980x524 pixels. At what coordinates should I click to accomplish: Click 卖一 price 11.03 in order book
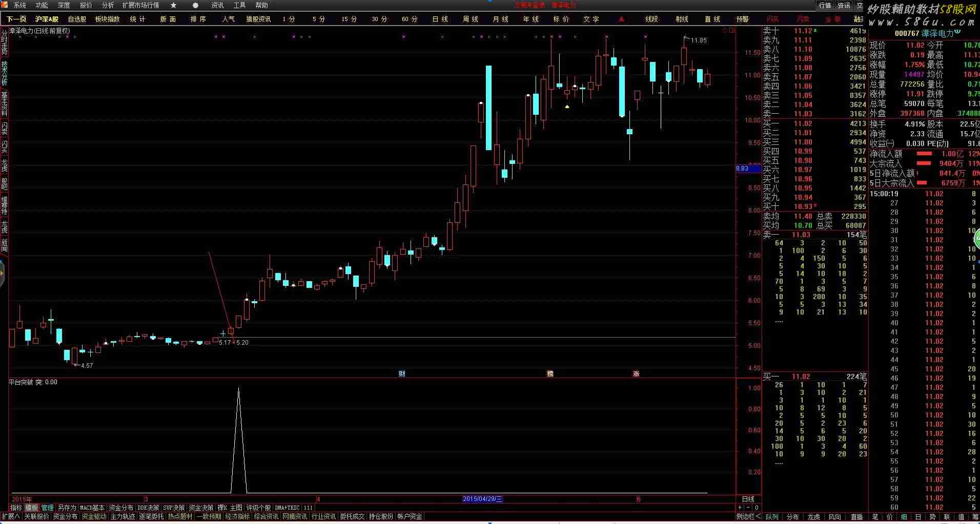click(803, 114)
